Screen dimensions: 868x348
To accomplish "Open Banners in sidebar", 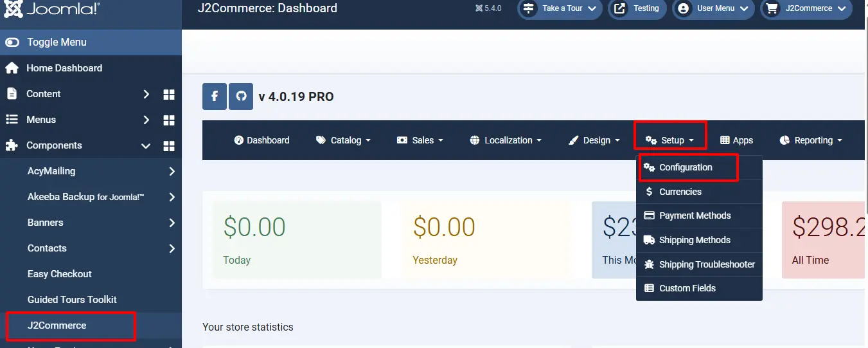I will point(46,223).
